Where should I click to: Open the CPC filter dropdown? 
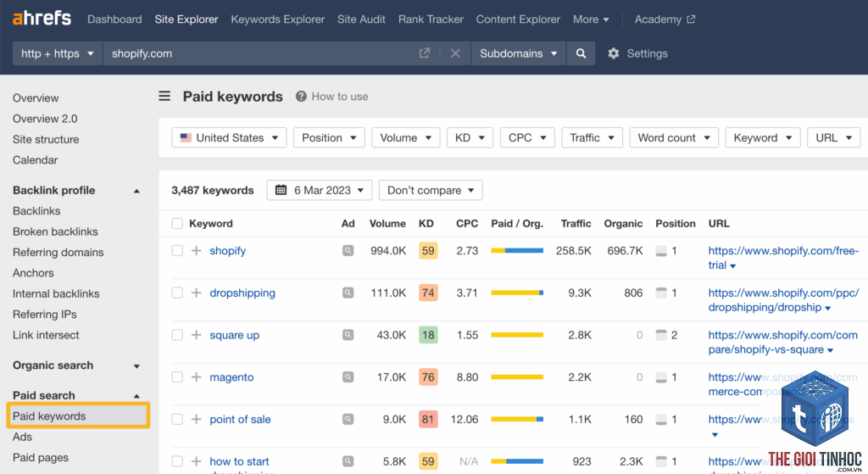coord(527,138)
